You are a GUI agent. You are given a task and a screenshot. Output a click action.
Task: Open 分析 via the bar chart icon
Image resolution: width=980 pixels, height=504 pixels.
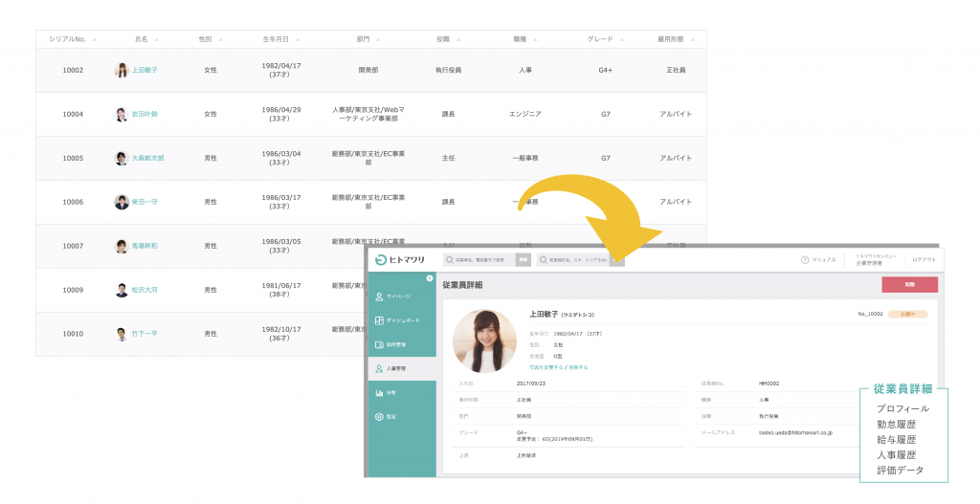pyautogui.click(x=379, y=393)
